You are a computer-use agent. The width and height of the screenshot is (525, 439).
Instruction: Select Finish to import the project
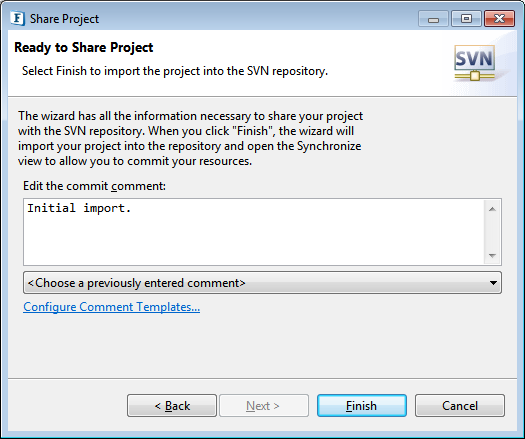click(x=362, y=406)
